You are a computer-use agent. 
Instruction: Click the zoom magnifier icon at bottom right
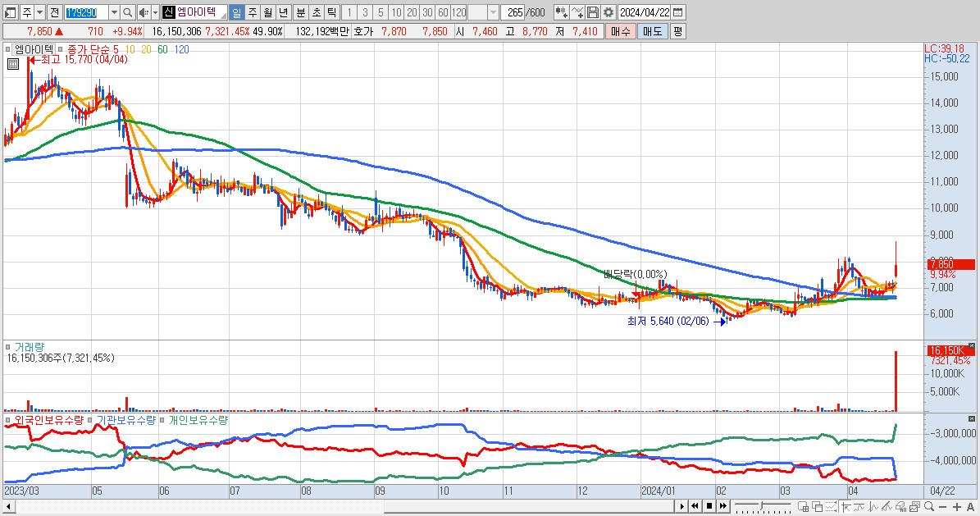tap(929, 506)
